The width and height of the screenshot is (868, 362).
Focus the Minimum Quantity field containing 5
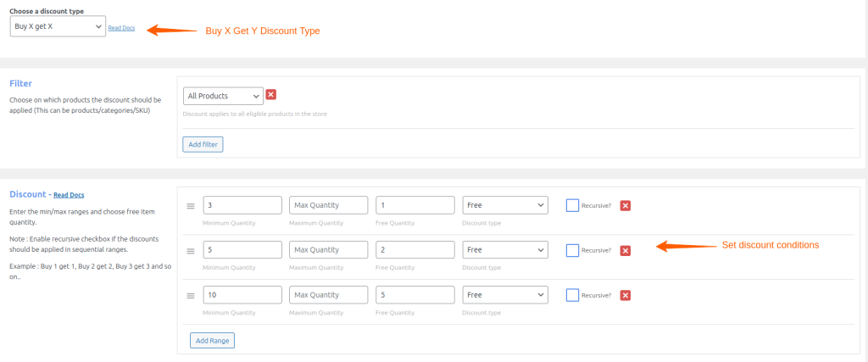click(242, 249)
